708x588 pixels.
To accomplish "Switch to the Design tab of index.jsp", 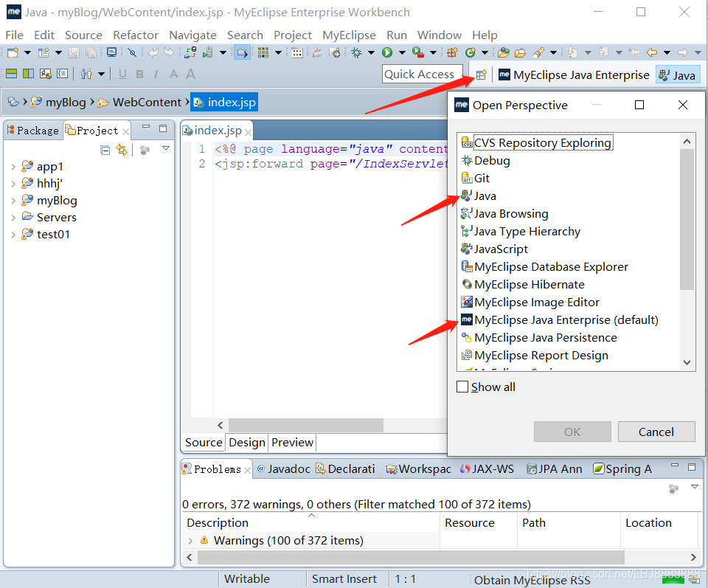I will (x=247, y=443).
